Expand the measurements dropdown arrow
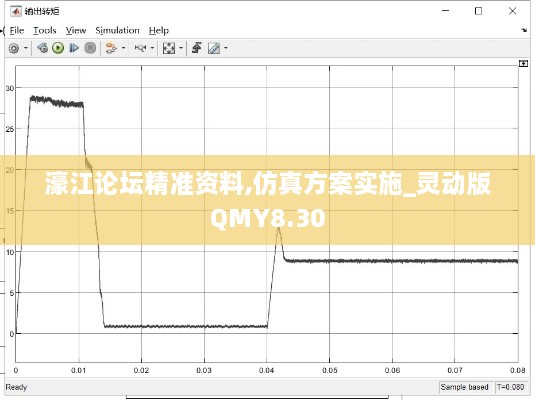 pyautogui.click(x=226, y=48)
